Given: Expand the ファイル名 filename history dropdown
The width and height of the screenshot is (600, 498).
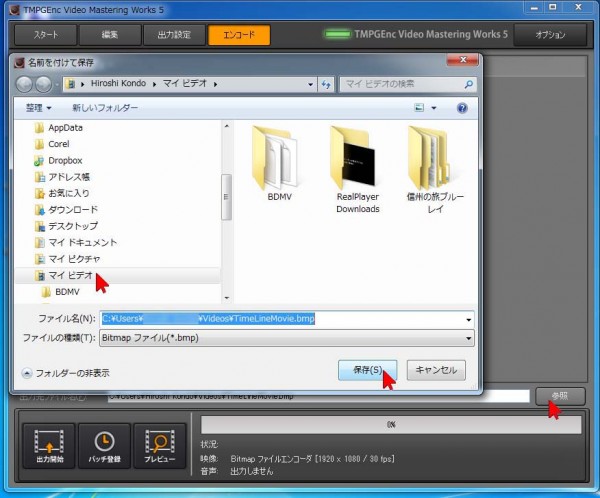Looking at the screenshot, I should 468,319.
